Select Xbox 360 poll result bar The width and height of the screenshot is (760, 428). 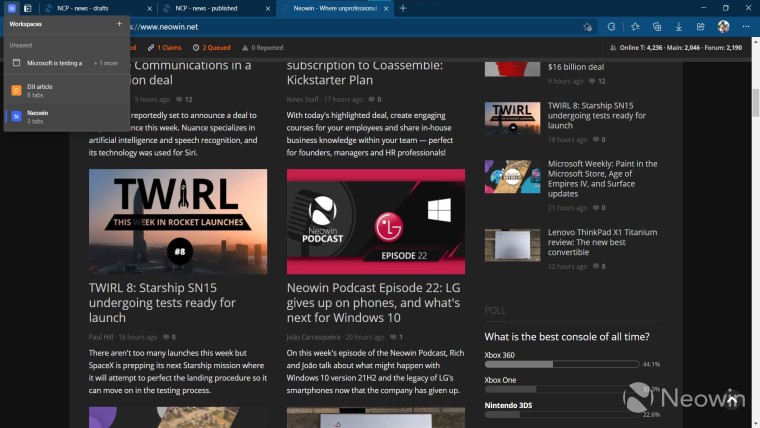(x=562, y=364)
